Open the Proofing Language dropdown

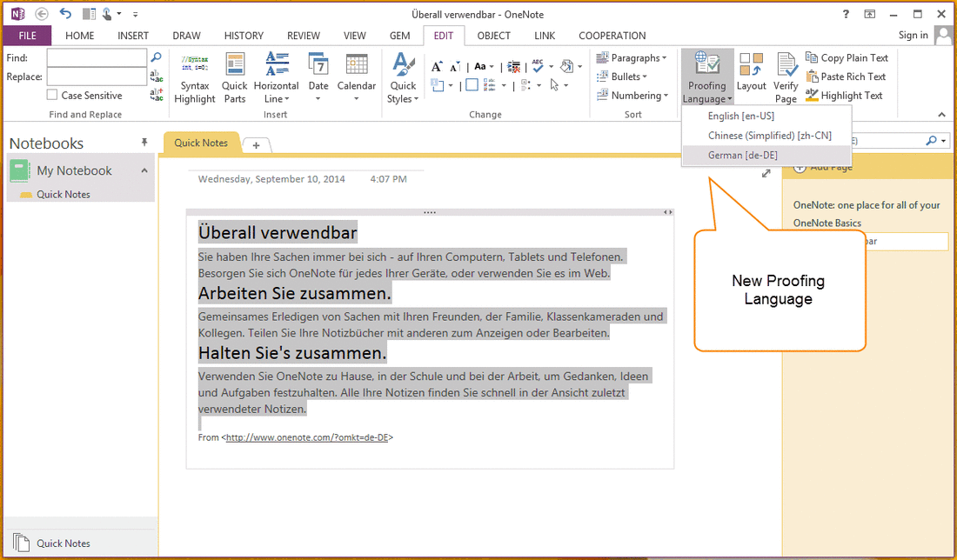pyautogui.click(x=707, y=77)
